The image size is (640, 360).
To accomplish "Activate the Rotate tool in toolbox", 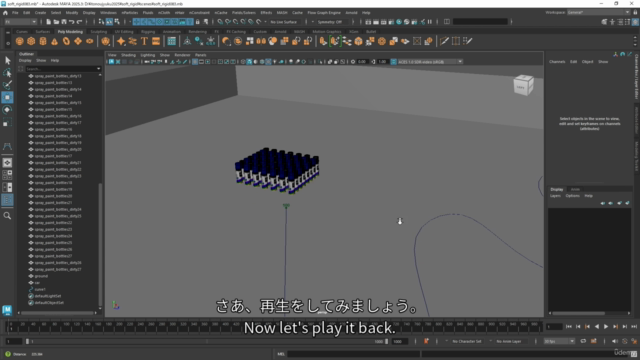I will coord(7,109).
